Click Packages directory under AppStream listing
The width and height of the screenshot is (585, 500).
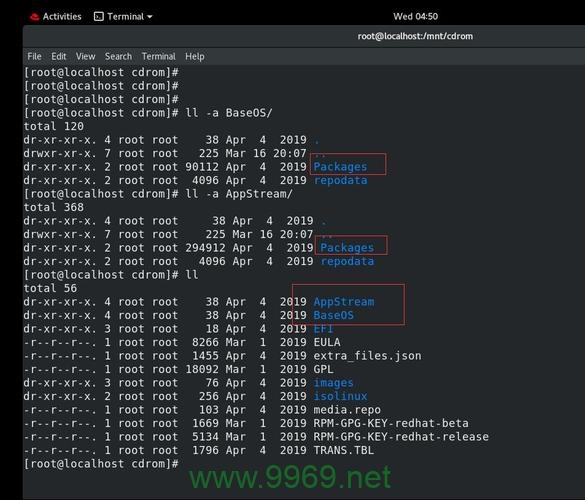[x=347, y=248]
